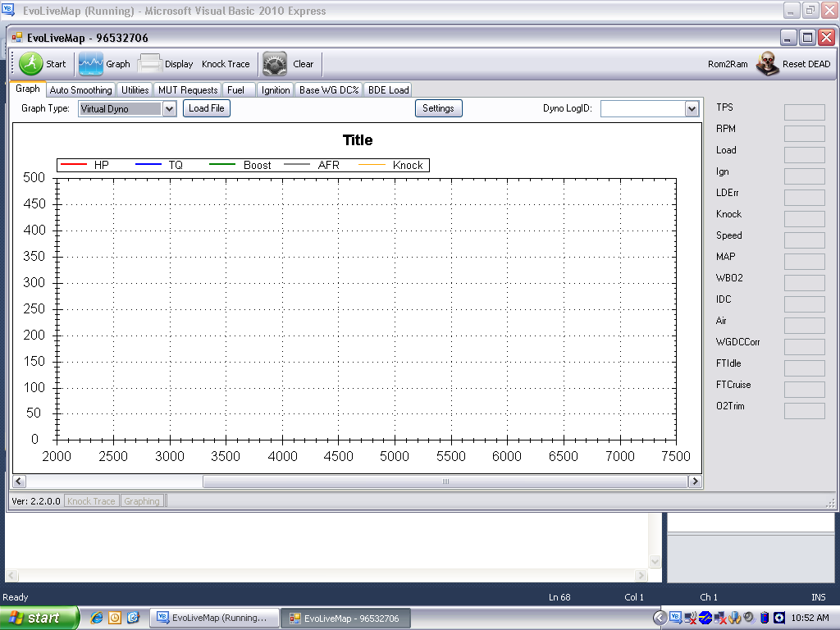
Task: Click the VB icon in system tray
Action: 676,617
